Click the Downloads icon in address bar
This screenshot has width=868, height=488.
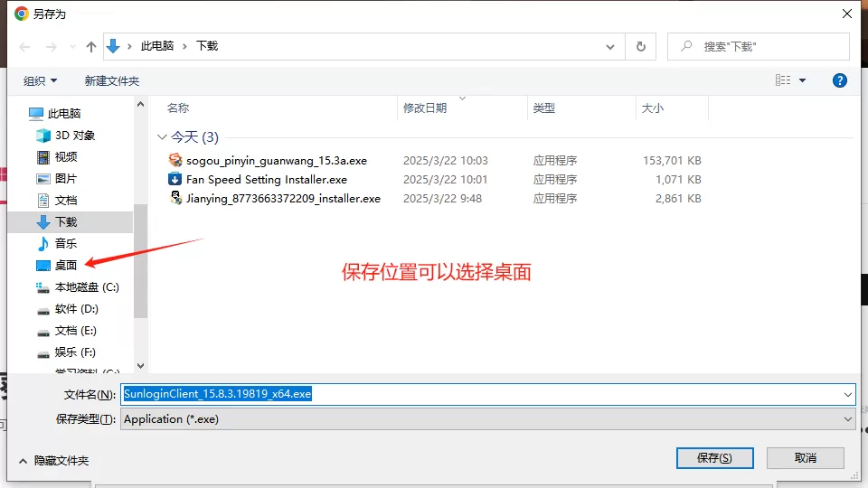tap(113, 46)
